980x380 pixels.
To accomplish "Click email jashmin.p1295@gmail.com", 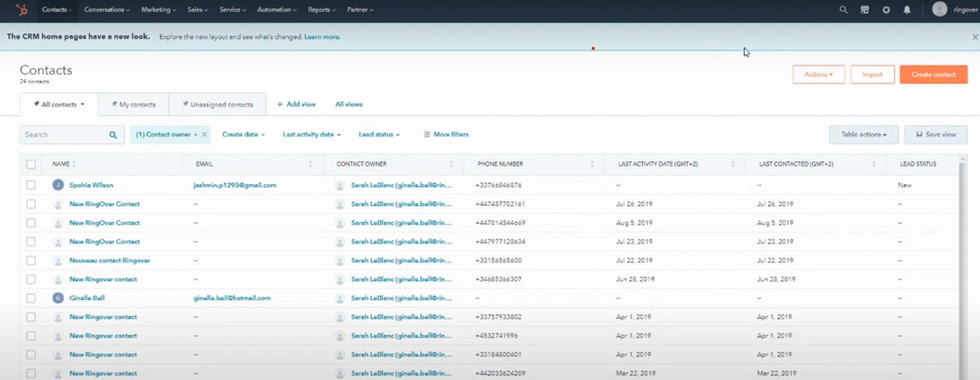I will 235,186.
